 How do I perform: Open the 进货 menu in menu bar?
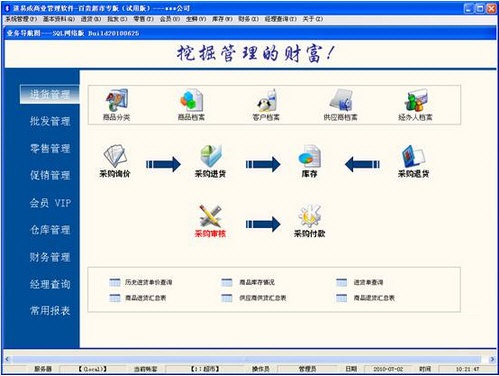click(x=91, y=19)
